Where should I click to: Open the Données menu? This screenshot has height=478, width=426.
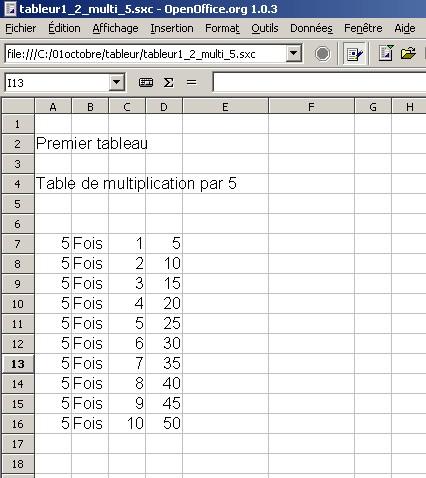[311, 28]
